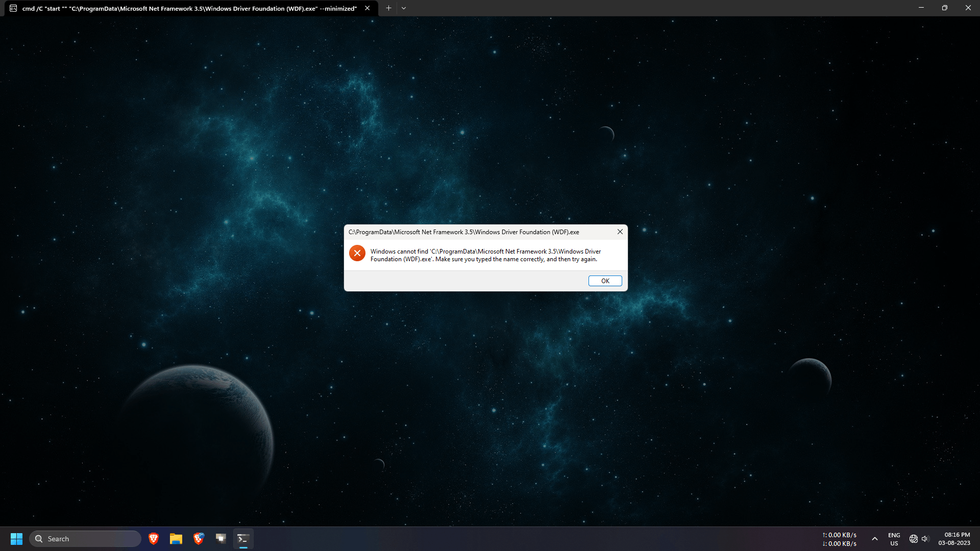
Task: Click the disconnected network globe icon
Action: (913, 539)
